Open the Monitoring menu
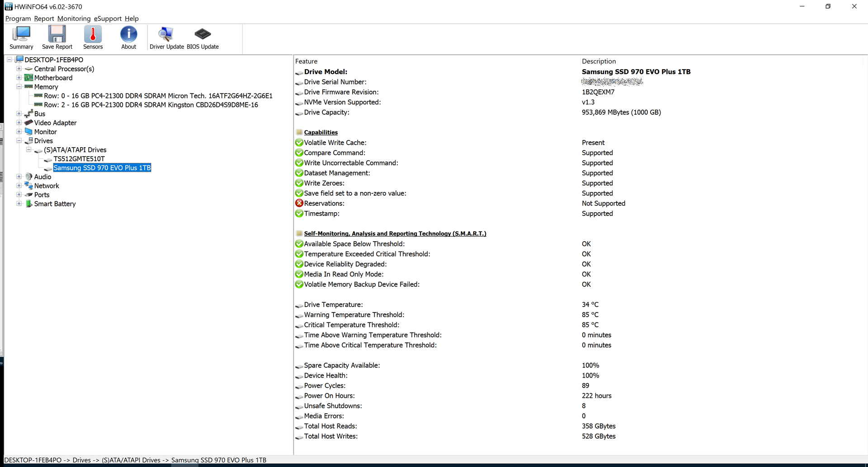 pos(74,19)
